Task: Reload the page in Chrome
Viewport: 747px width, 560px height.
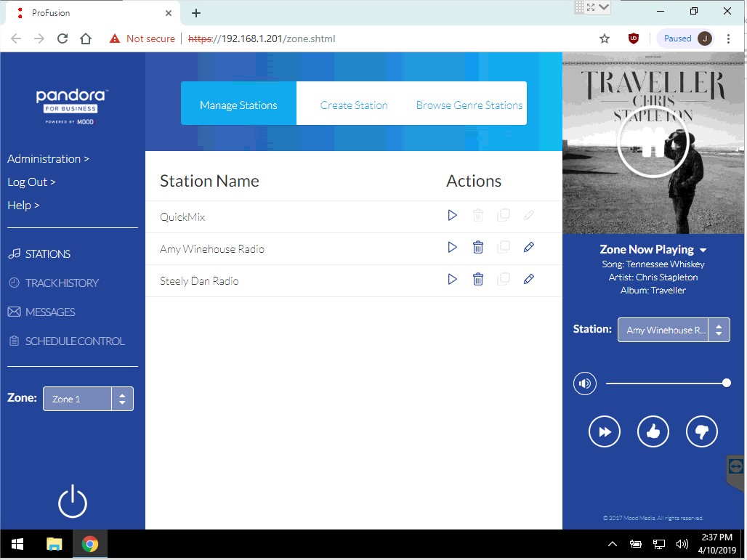Action: coord(62,38)
